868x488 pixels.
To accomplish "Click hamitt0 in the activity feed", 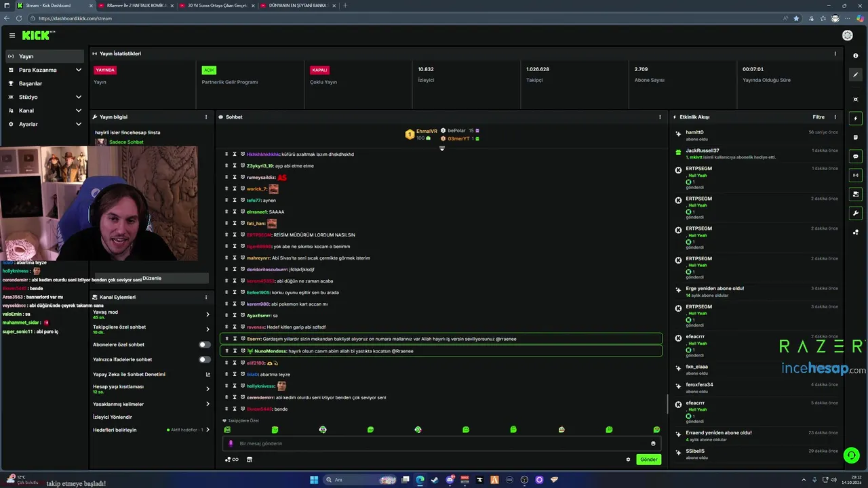I will pyautogui.click(x=694, y=132).
